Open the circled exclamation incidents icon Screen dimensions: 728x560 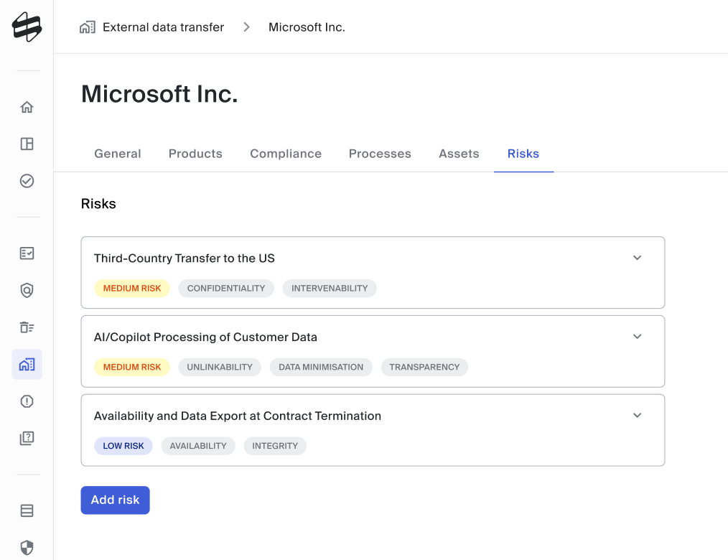pos(27,401)
